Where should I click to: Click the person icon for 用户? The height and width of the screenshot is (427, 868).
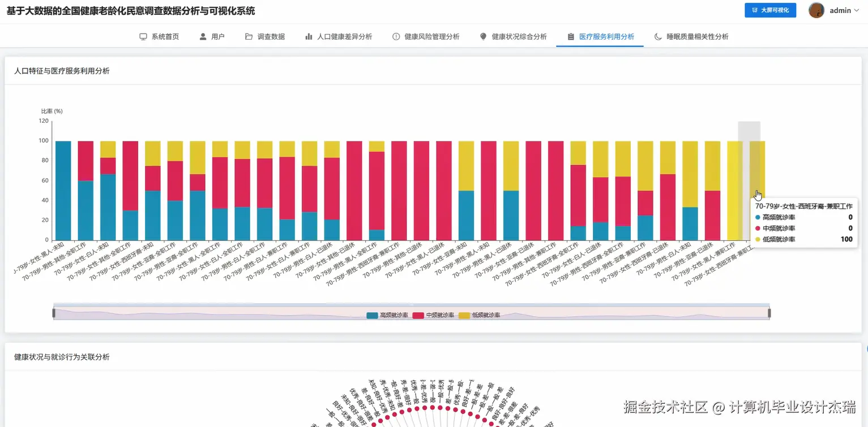[x=203, y=37]
